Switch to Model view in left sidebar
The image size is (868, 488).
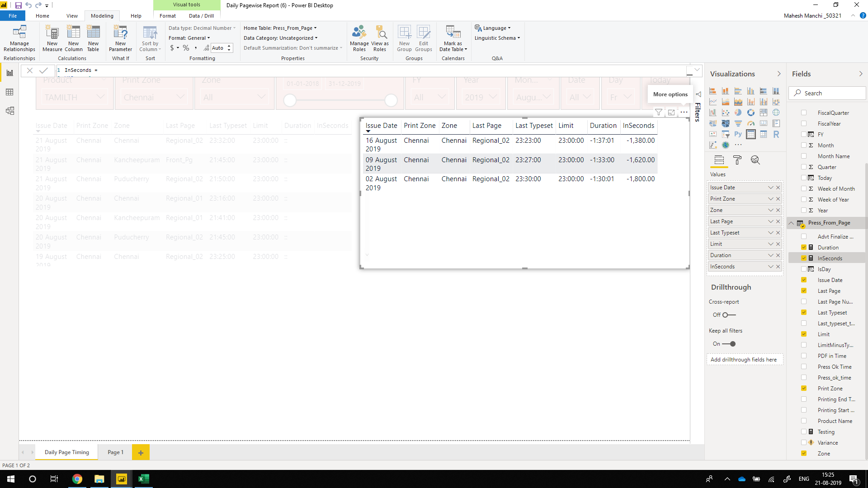click(x=9, y=111)
